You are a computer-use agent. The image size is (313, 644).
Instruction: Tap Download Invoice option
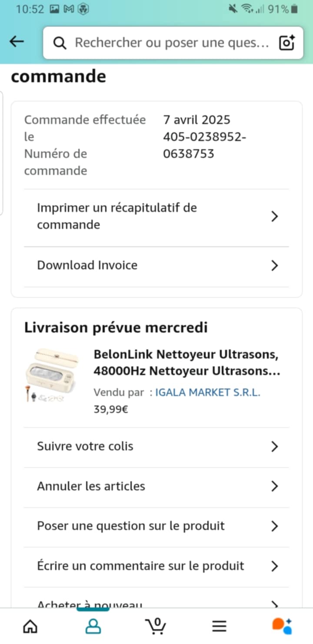pos(87,265)
